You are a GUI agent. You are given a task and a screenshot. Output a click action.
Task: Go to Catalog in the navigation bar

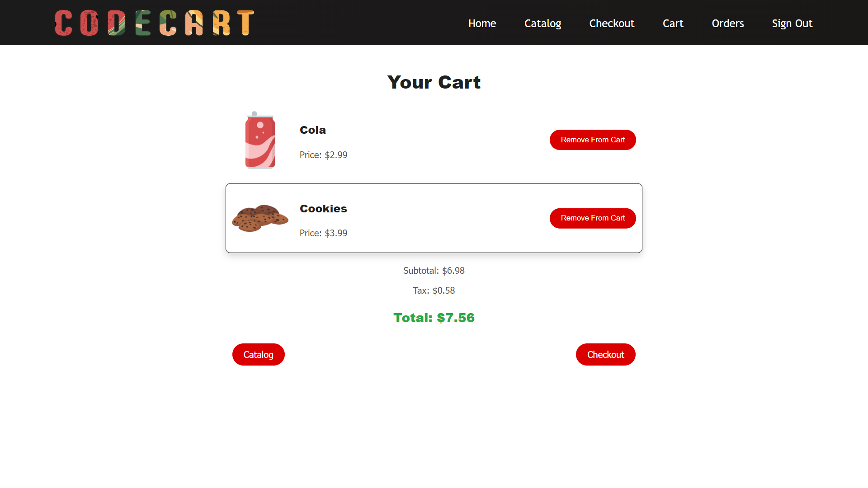click(x=542, y=23)
